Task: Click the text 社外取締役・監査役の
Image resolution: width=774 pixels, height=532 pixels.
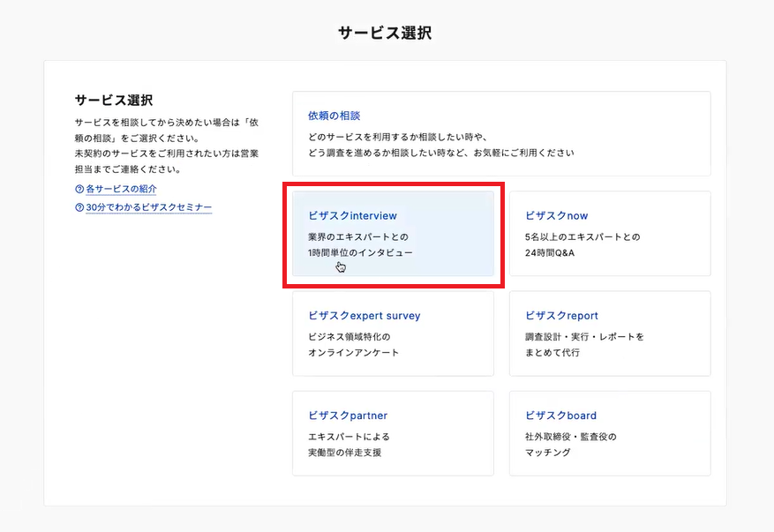Action: 571,437
